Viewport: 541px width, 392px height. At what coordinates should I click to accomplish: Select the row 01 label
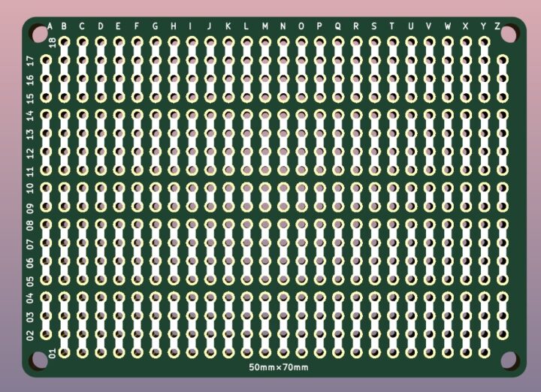52,352
